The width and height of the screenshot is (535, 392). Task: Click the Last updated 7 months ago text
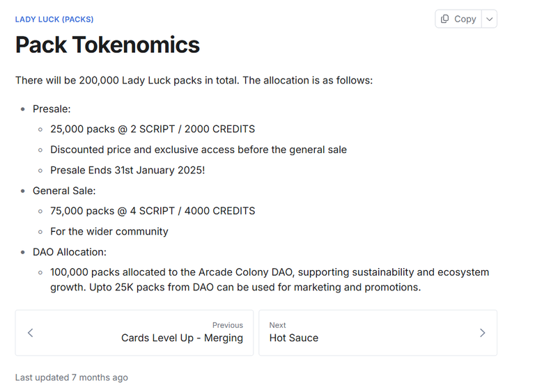pyautogui.click(x=71, y=377)
